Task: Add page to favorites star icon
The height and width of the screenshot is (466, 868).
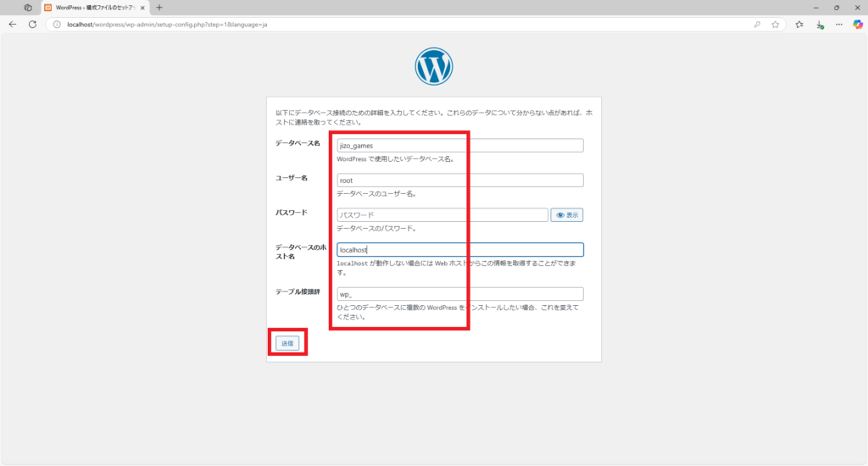Action: 776,25
